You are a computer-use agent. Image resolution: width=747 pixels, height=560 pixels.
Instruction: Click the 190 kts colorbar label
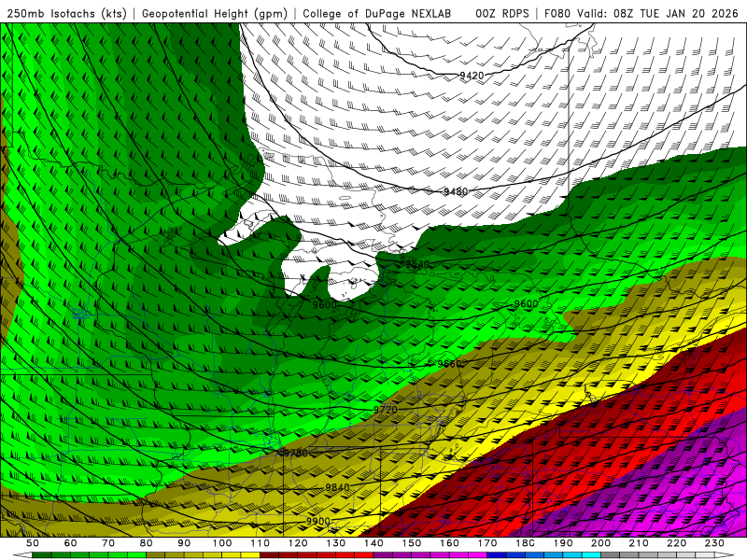coord(563,543)
